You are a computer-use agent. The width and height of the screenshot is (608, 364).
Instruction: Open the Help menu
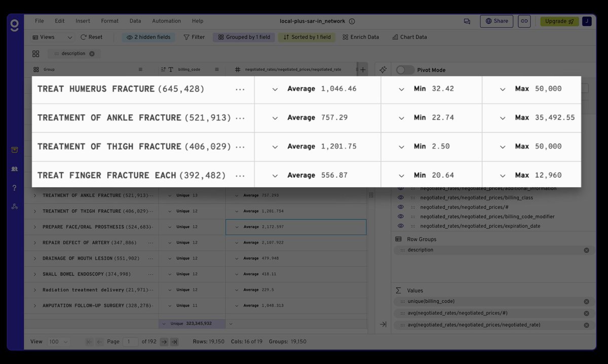[198, 21]
